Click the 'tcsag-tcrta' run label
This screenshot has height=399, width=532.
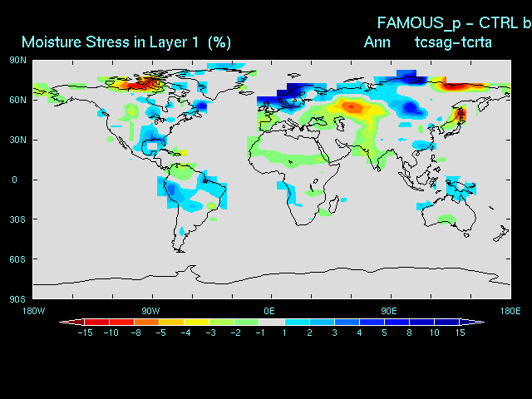coord(453,42)
